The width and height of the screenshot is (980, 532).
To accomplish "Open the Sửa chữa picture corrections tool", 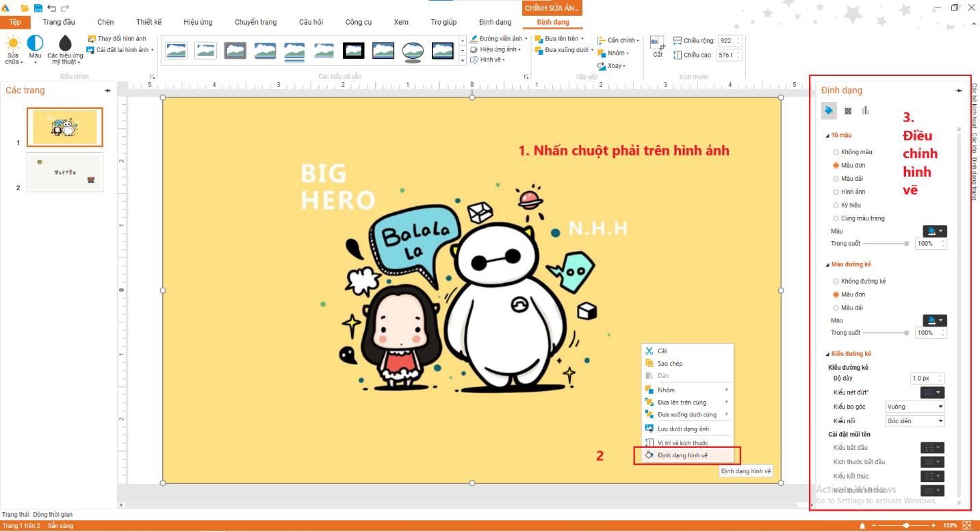I will [13, 50].
